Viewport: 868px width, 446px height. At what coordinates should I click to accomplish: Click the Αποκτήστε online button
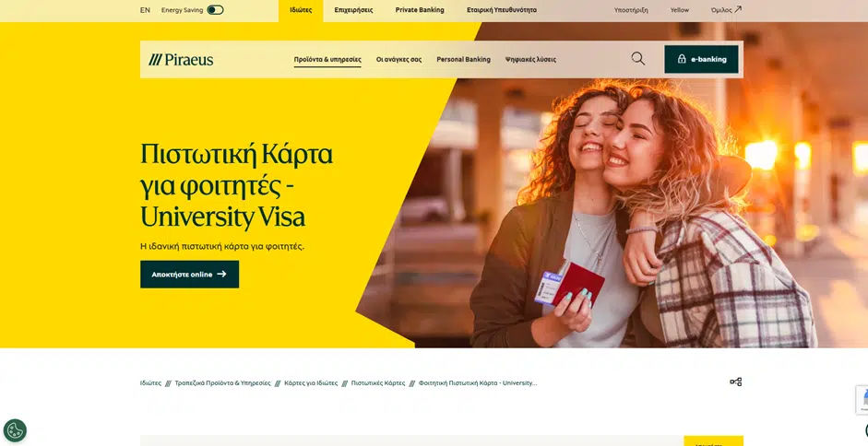pyautogui.click(x=189, y=275)
